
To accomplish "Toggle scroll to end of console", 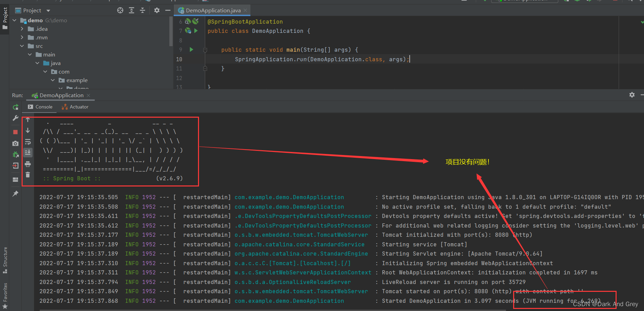I will (28, 153).
